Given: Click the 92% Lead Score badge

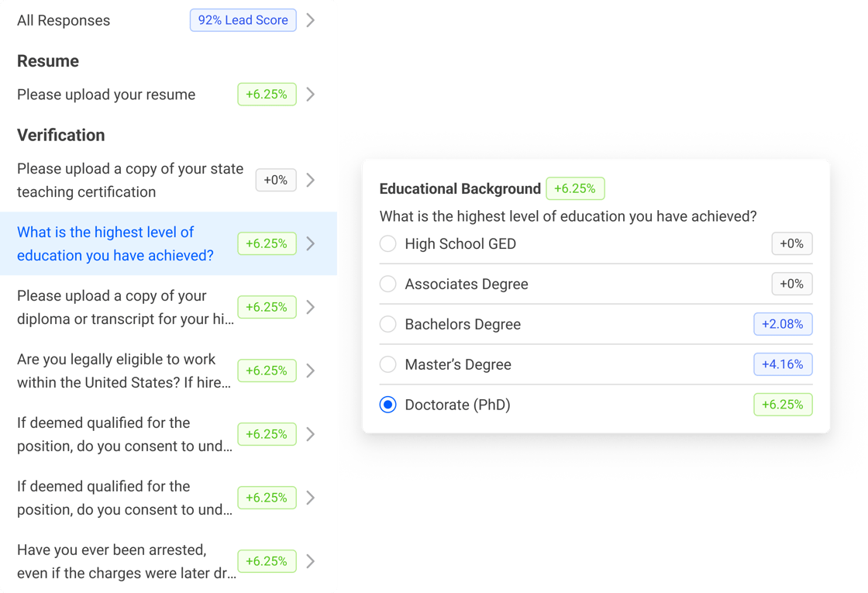Looking at the screenshot, I should pyautogui.click(x=243, y=20).
